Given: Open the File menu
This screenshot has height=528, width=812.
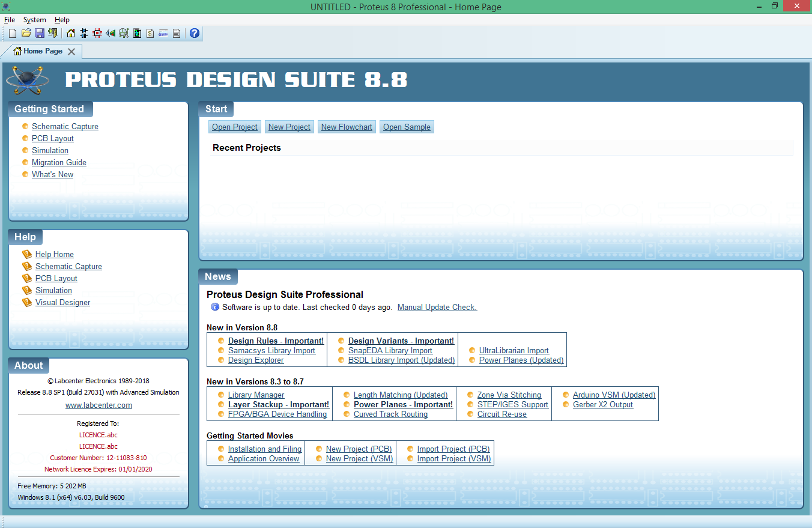Looking at the screenshot, I should point(10,20).
